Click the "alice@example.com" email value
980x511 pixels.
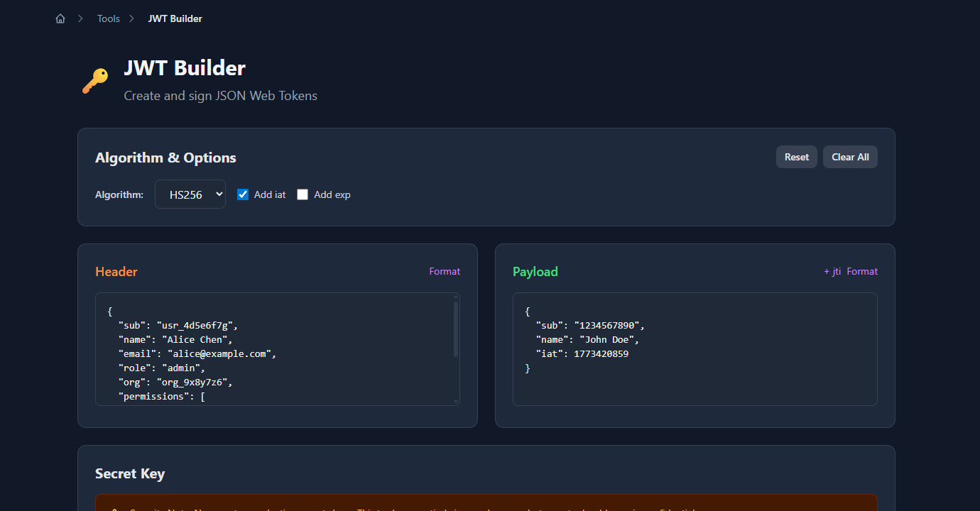pos(221,353)
